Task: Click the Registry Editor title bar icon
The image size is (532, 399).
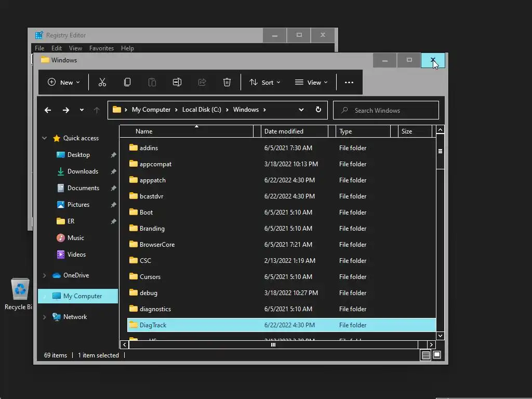Action: pyautogui.click(x=39, y=35)
